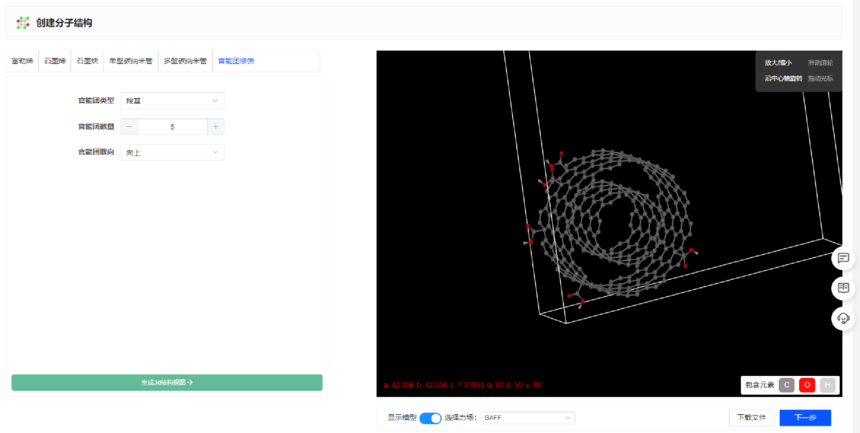Screen dimensions: 860x433
Task: Decrease functional group count with minus
Action: tap(129, 127)
